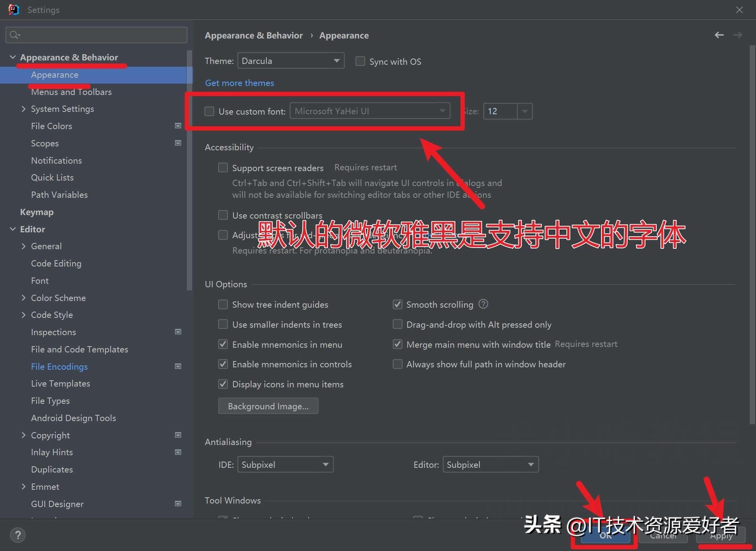The height and width of the screenshot is (551, 756).
Task: Click project-level icon beside Copyright
Action: click(178, 435)
